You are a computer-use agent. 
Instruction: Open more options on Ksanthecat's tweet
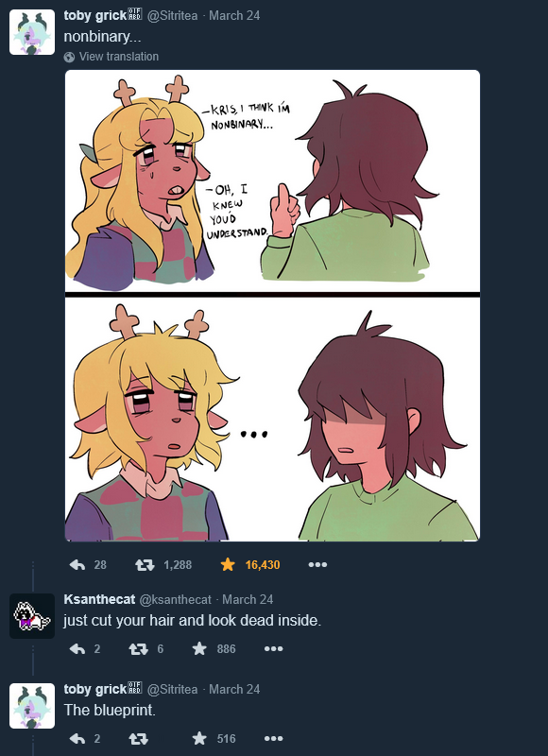pyautogui.click(x=273, y=649)
